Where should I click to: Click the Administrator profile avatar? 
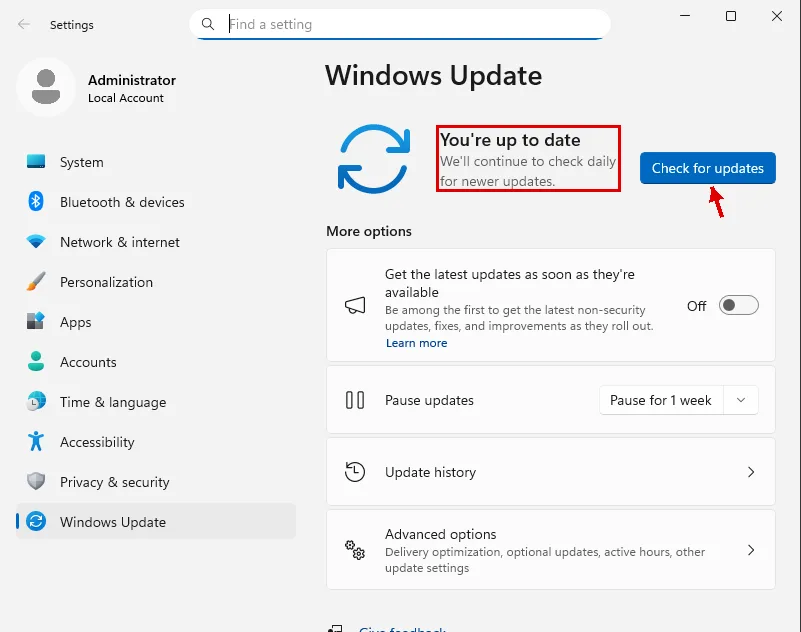click(46, 87)
